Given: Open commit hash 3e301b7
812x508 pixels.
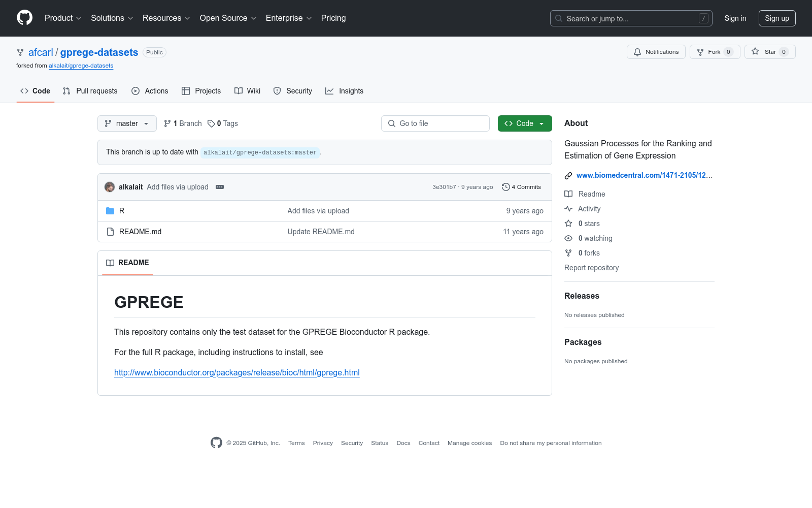Looking at the screenshot, I should click(x=444, y=187).
